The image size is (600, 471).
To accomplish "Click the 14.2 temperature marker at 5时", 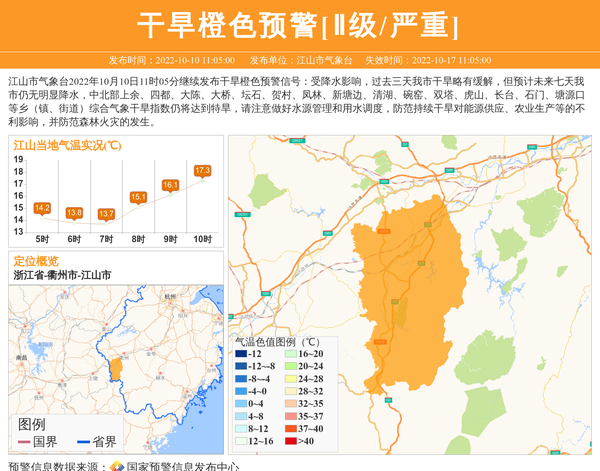I will [x=42, y=208].
